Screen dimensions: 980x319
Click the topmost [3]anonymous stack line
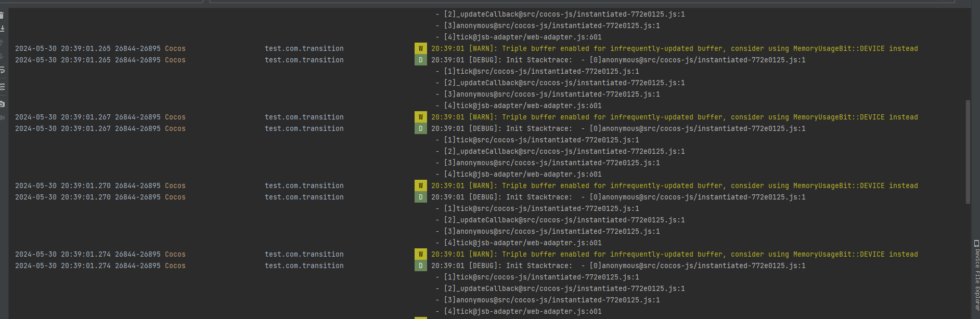(x=548, y=25)
